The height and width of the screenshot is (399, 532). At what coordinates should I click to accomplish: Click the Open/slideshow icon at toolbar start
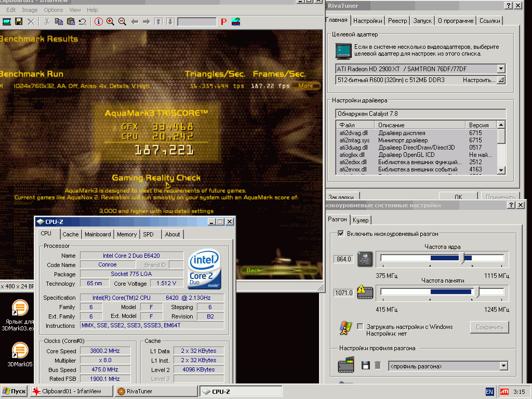pos(6,22)
